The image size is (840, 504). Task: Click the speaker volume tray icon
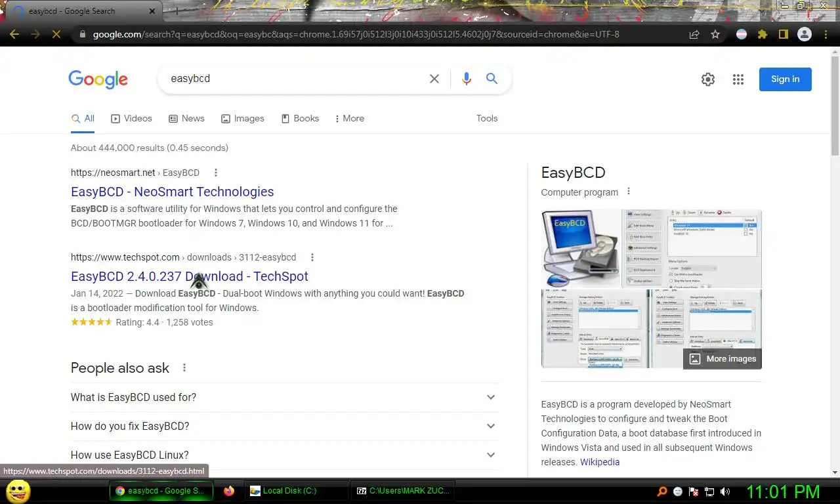tap(725, 491)
